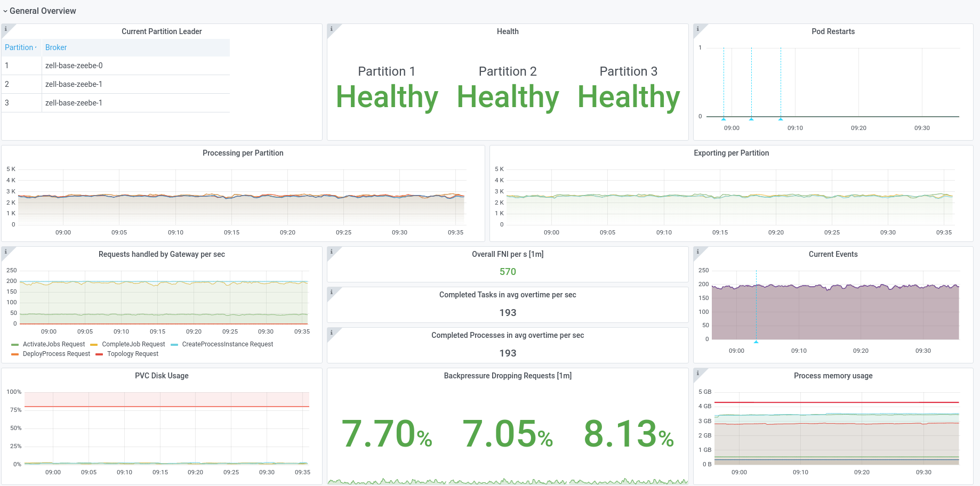Click backpressure value 8.13%
980x486 pixels.
pos(629,434)
